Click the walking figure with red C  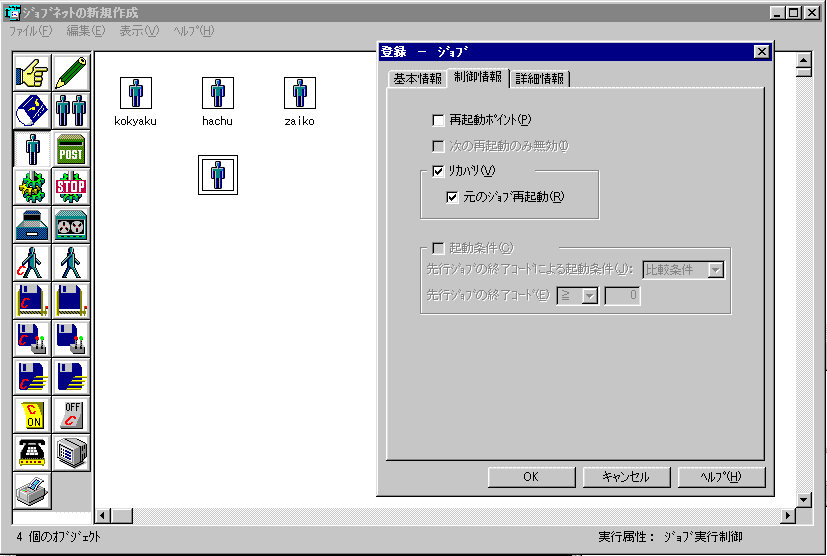pyautogui.click(x=32, y=263)
